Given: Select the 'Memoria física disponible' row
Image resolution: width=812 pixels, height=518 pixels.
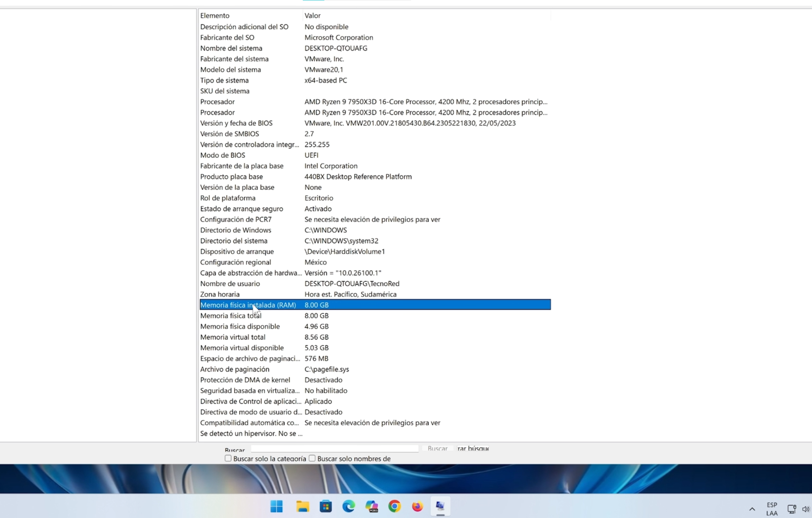Looking at the screenshot, I should 375,326.
